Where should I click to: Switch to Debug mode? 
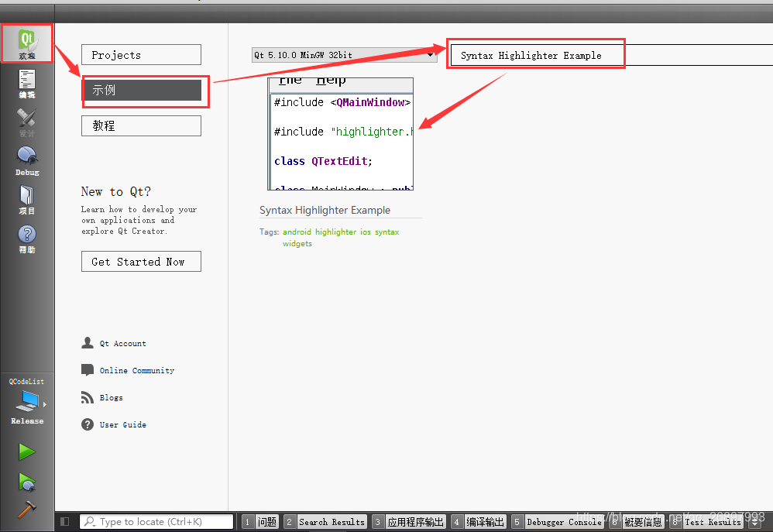click(27, 161)
